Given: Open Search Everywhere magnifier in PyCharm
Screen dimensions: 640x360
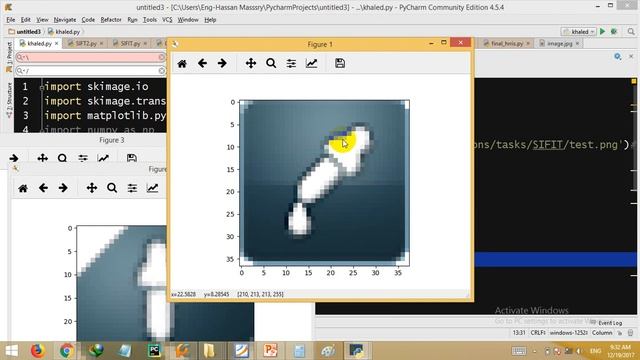Looking at the screenshot, I should (631, 31).
